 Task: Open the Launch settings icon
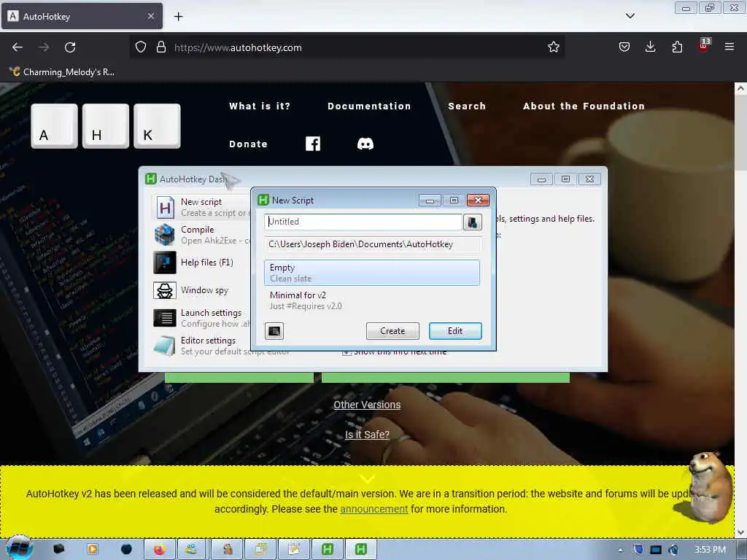[x=165, y=318]
